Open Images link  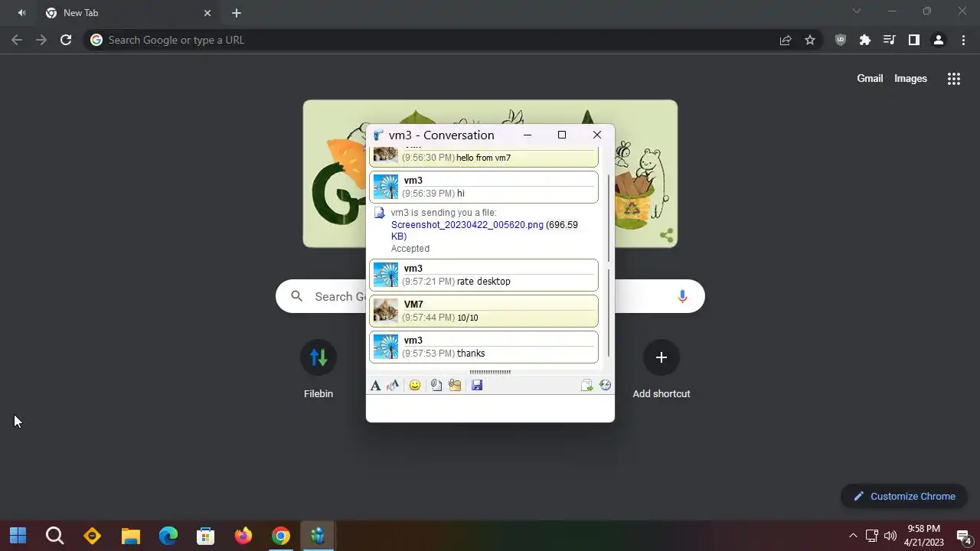point(910,78)
